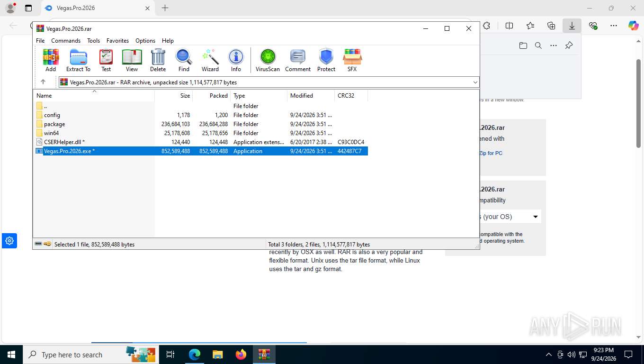The height and width of the screenshot is (364, 644).
Task: Sort by the Type column header
Action: 259,96
